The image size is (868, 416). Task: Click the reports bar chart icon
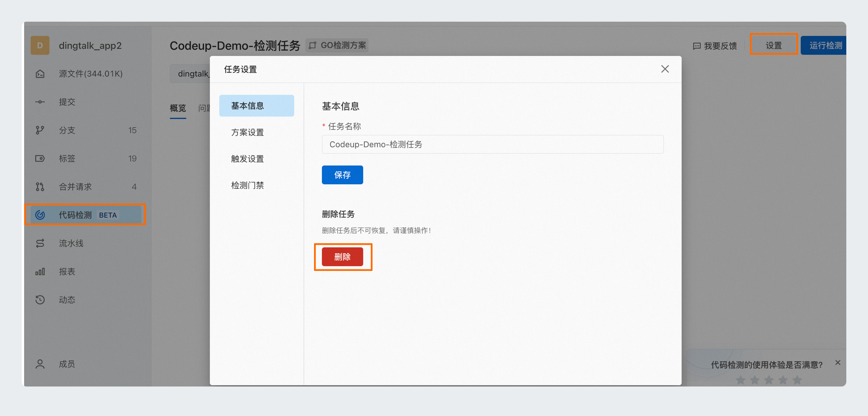[x=40, y=272]
